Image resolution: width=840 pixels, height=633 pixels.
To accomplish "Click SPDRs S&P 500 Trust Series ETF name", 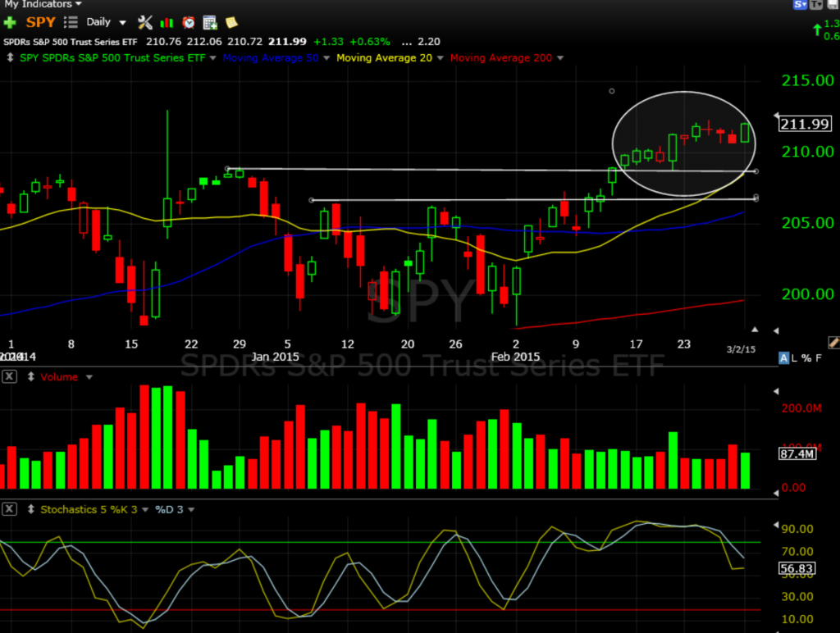I will point(71,42).
